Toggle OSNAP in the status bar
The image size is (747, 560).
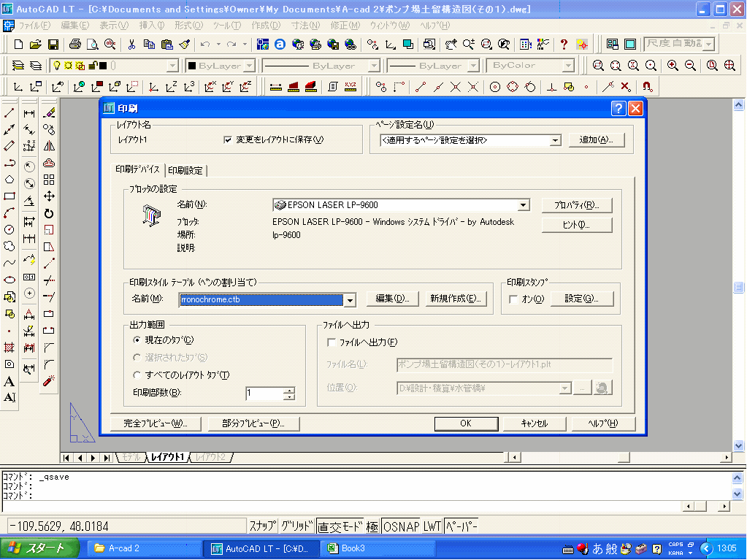pyautogui.click(x=401, y=526)
